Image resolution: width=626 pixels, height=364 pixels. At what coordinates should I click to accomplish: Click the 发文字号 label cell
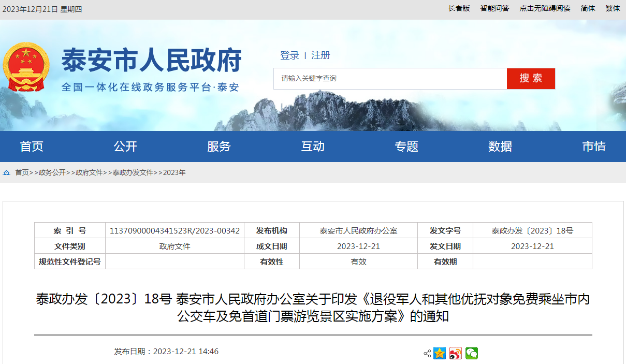click(445, 230)
